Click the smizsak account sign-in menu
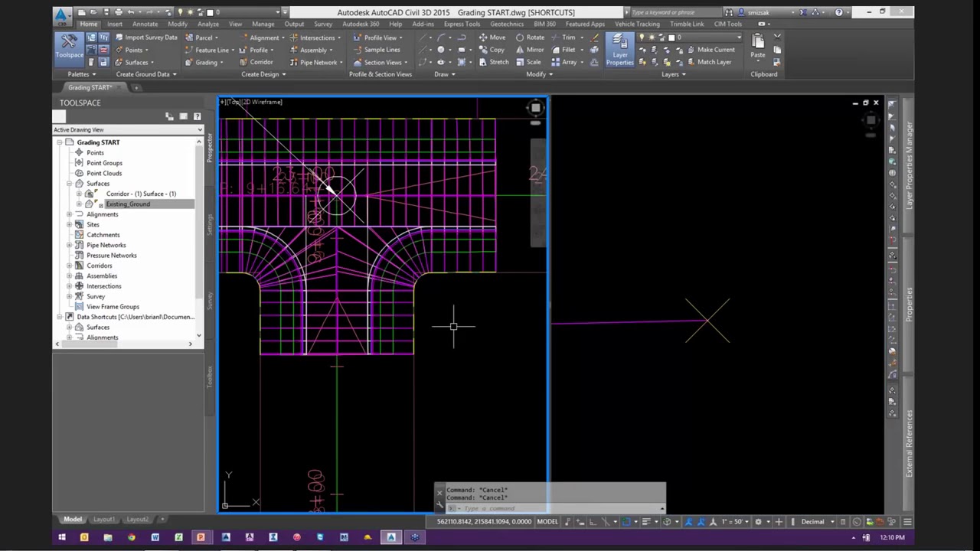 click(763, 12)
